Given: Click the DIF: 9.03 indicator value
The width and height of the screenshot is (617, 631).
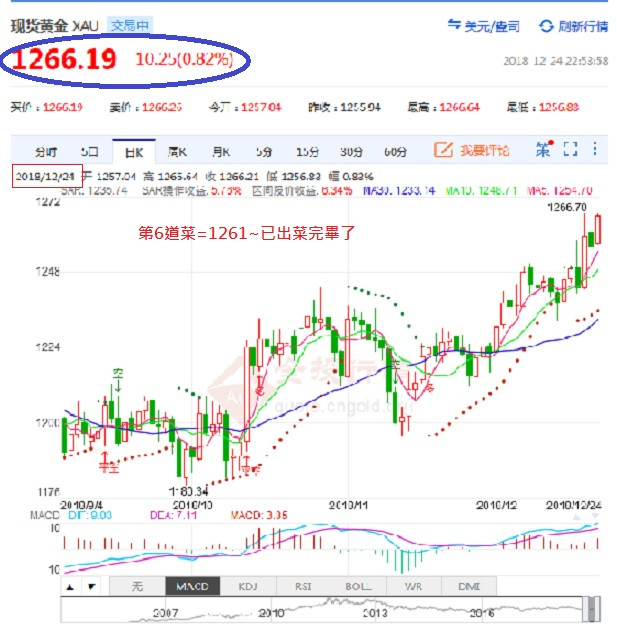Looking at the screenshot, I should [90, 516].
